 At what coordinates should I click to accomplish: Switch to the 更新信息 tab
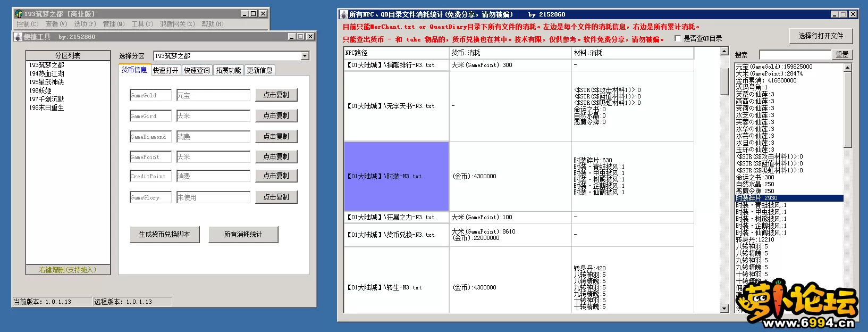260,70
